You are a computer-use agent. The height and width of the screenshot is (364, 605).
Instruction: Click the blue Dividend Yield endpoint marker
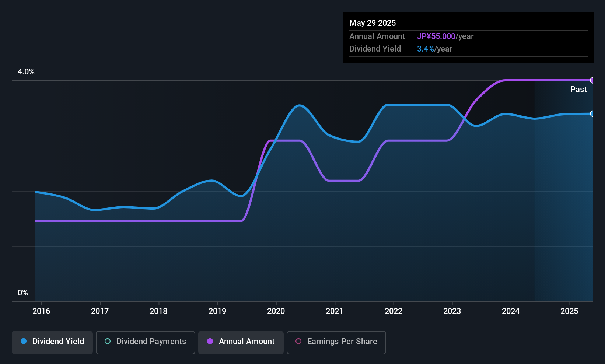592,114
